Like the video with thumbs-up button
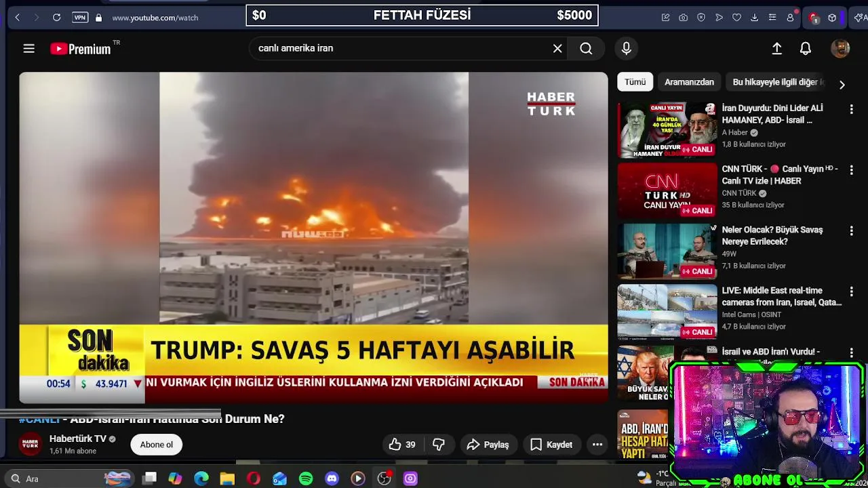Image resolution: width=868 pixels, height=488 pixels. (401, 445)
